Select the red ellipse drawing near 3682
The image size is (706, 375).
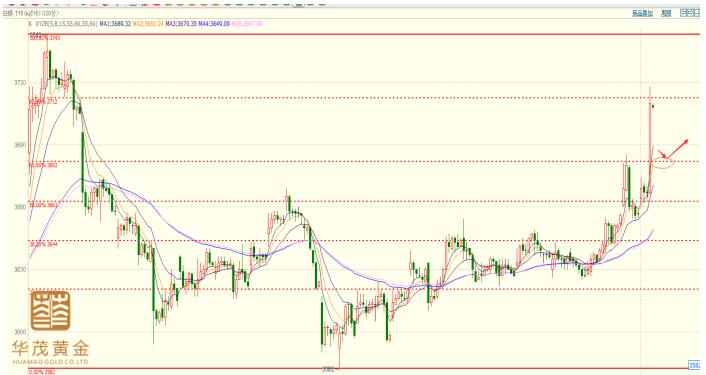pos(663,163)
